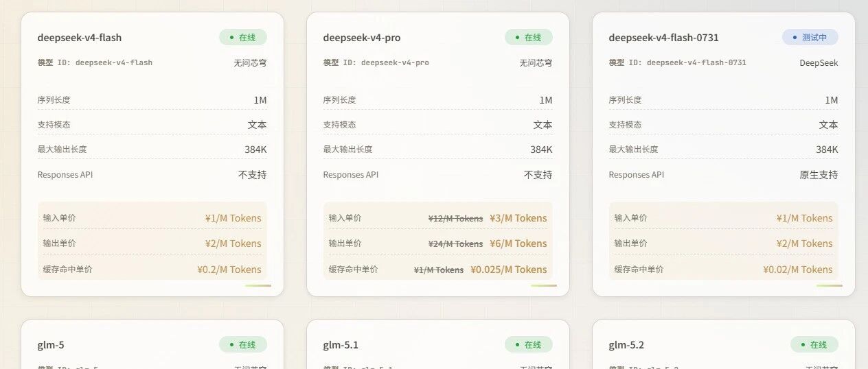Screen dimensions: 868x369
Task: Click struck-through ¥12/M Tokens original price
Action: coord(456,219)
